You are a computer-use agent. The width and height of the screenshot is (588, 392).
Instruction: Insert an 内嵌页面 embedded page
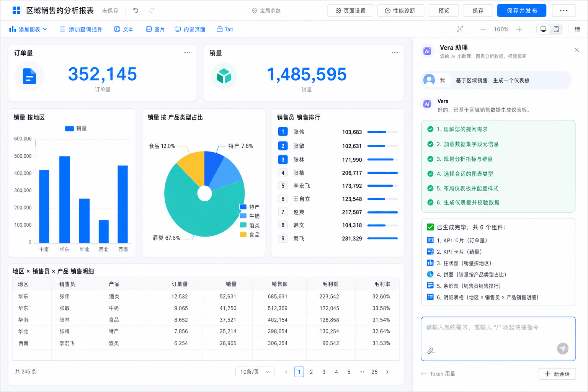coord(190,29)
